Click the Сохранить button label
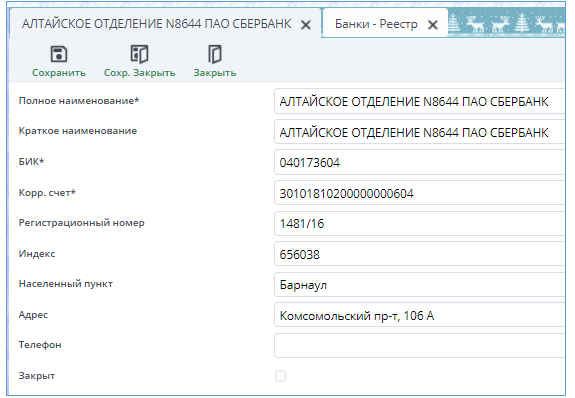Viewport: 575px width, 398px height. pos(59,73)
